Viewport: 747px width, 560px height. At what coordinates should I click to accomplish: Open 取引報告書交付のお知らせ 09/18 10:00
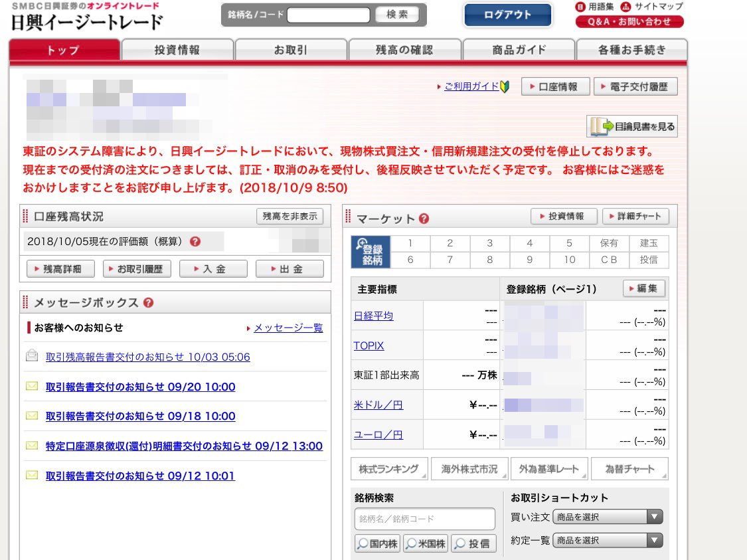pyautogui.click(x=141, y=416)
